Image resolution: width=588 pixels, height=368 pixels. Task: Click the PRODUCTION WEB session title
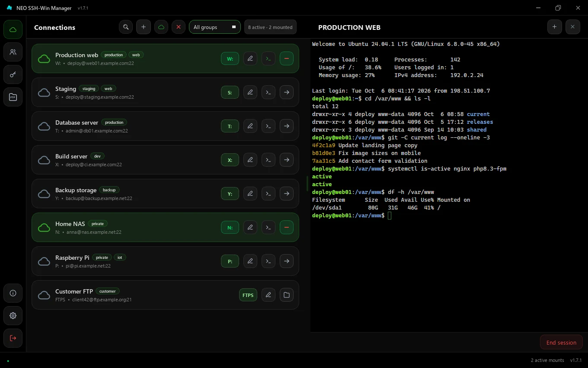click(x=349, y=27)
